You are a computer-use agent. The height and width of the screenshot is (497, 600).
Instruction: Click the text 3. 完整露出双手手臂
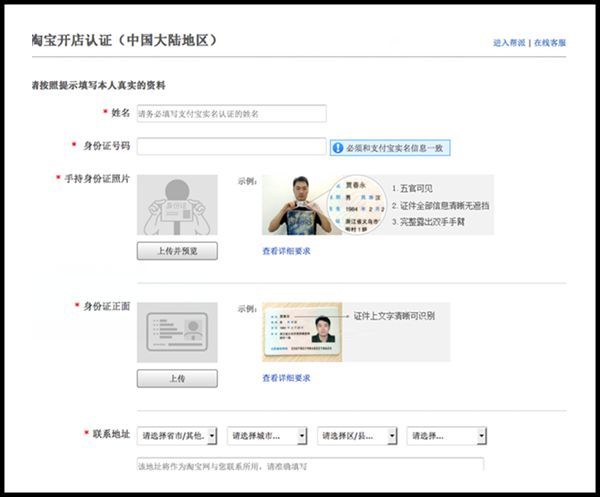pyautogui.click(x=428, y=222)
